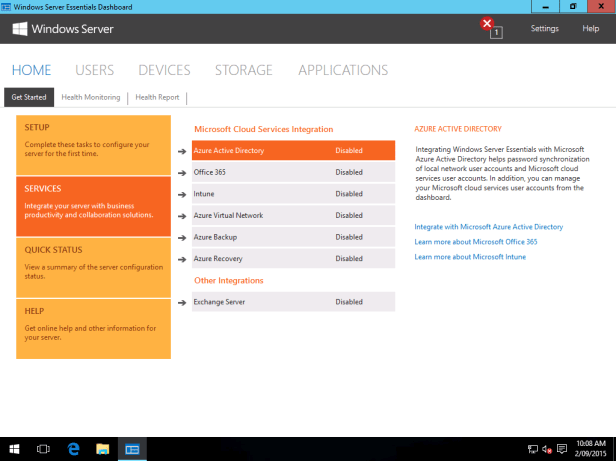Open the Windows Start menu

click(14, 449)
